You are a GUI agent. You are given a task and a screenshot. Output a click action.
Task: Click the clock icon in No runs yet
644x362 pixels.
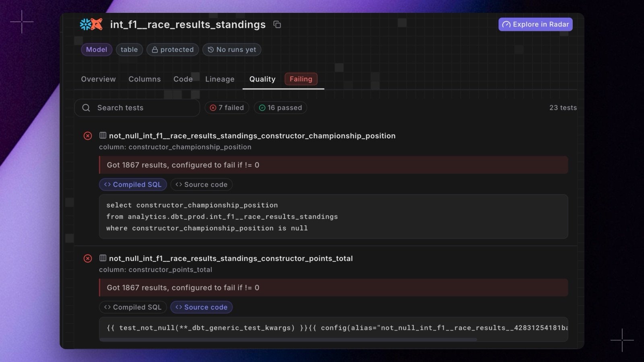click(211, 50)
